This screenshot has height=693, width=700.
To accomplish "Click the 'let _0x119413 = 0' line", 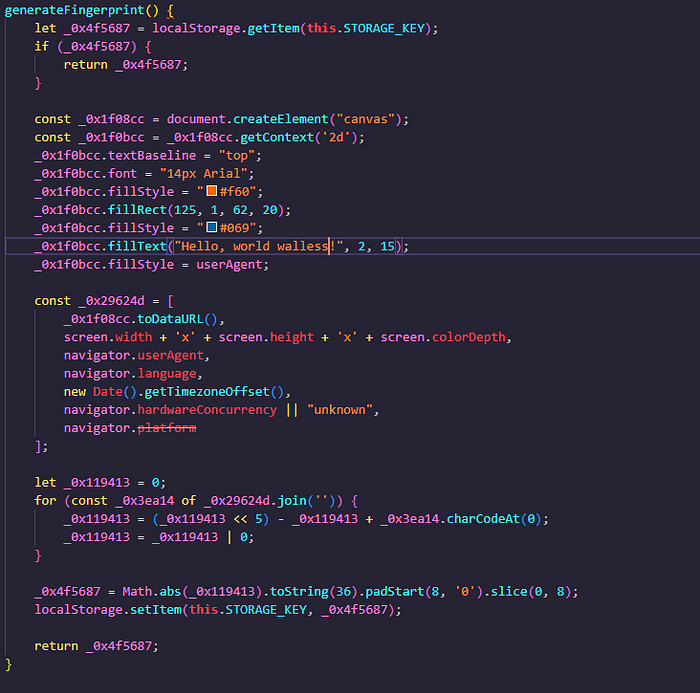I will (100, 483).
